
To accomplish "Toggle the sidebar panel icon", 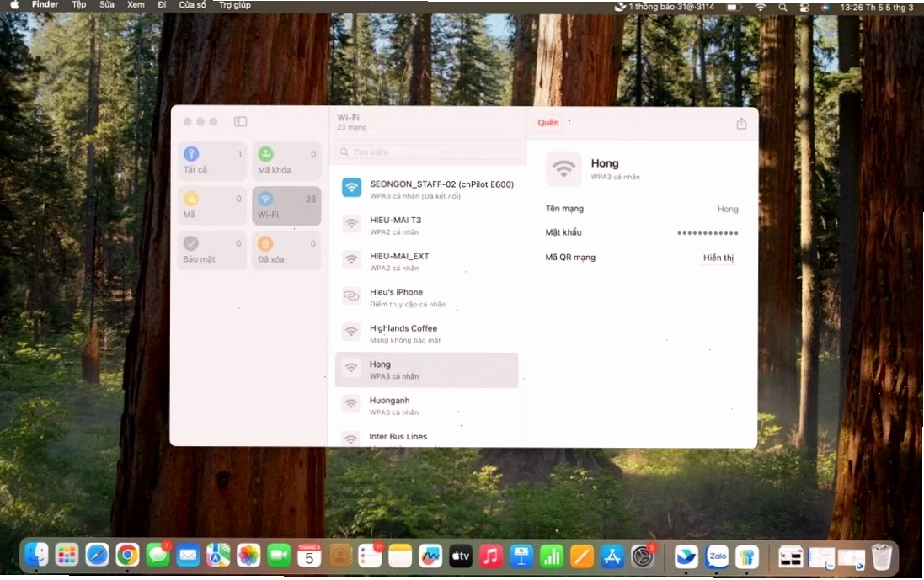I will click(240, 121).
